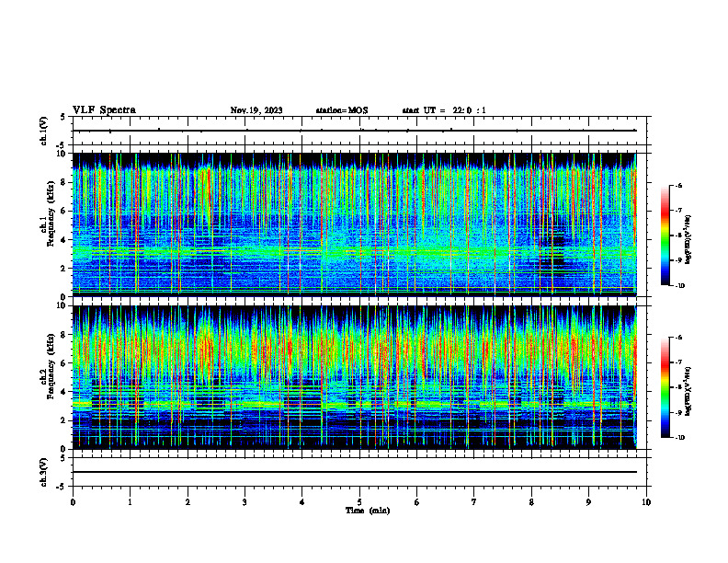Image resolution: width=728 pixels, height=563 pixels.
Task: Click the "5" minute tick on time axis
Action: pyautogui.click(x=359, y=502)
